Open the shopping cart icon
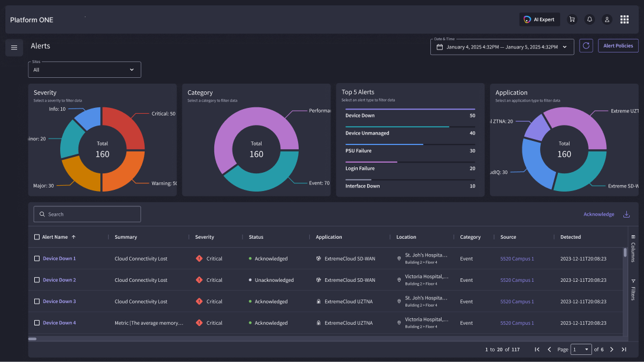The height and width of the screenshot is (362, 644). click(x=572, y=19)
